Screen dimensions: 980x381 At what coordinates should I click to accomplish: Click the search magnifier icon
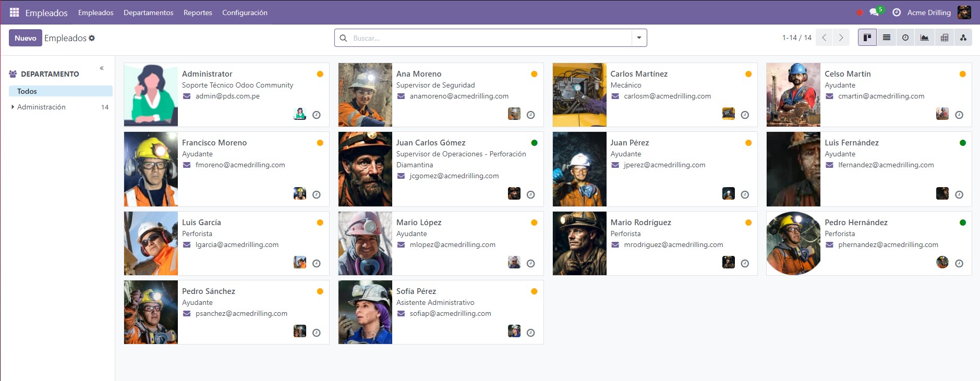tap(343, 38)
